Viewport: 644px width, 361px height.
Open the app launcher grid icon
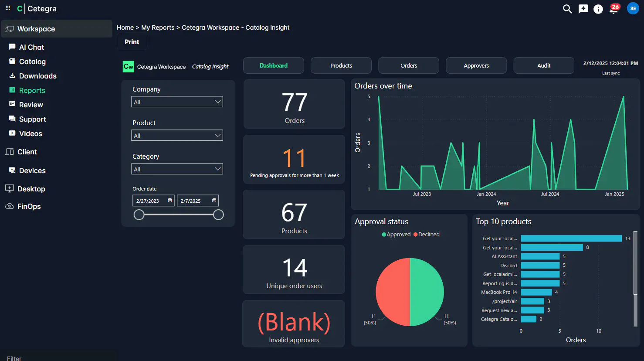point(8,8)
